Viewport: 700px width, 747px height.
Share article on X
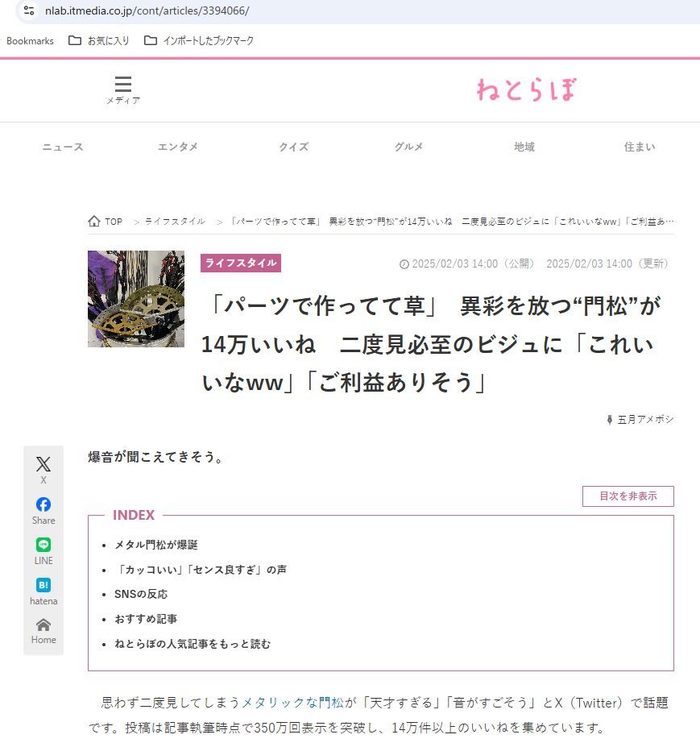pos(43,469)
